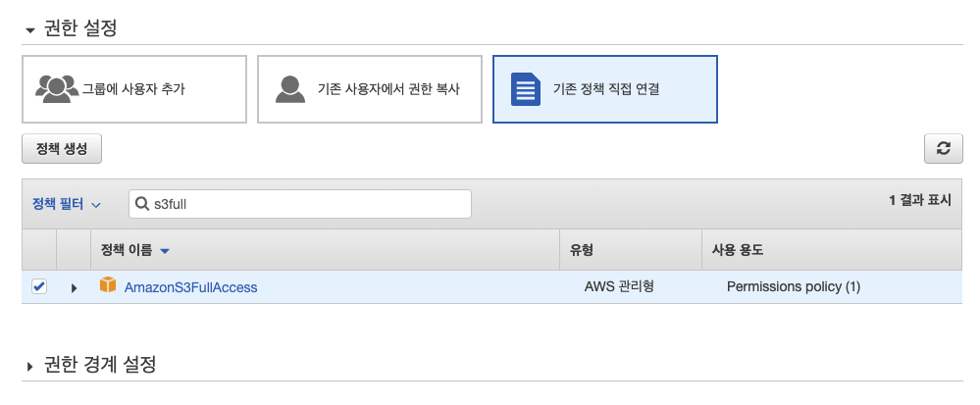Click the single user silhouette icon
The height and width of the screenshot is (405, 980).
click(290, 89)
